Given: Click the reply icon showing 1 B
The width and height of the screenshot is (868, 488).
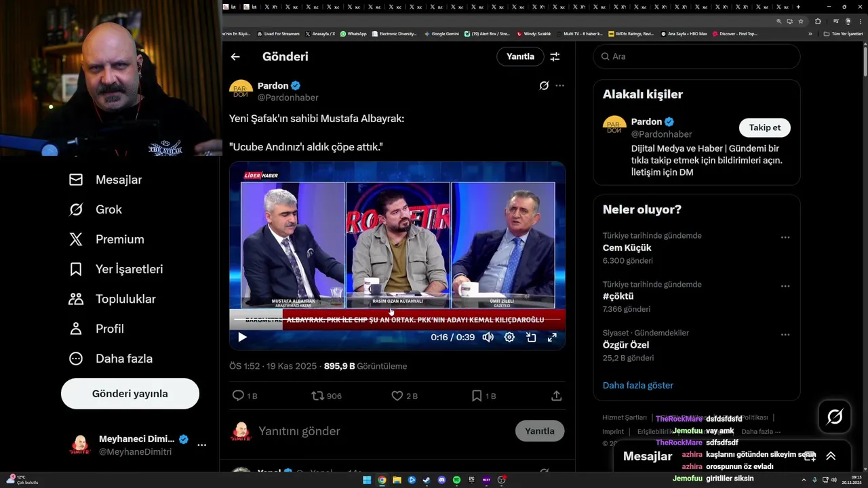Looking at the screenshot, I should pyautogui.click(x=245, y=396).
